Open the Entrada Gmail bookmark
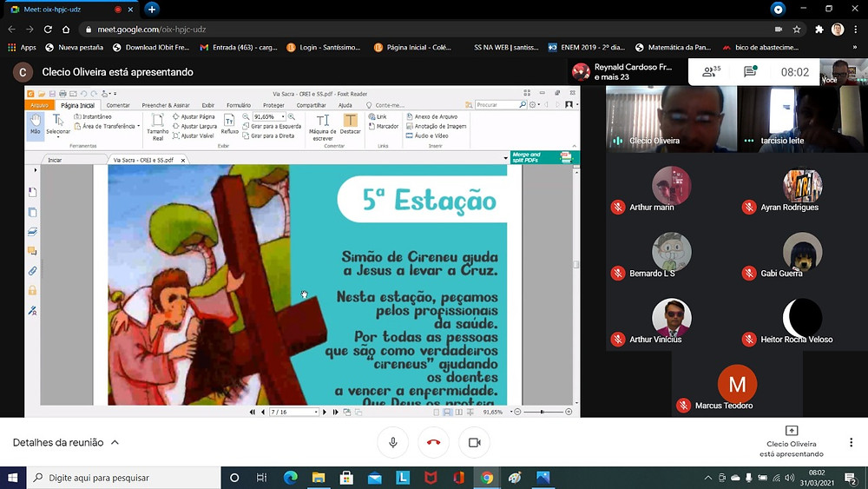Viewport: 868px width, 489px height. (240, 48)
